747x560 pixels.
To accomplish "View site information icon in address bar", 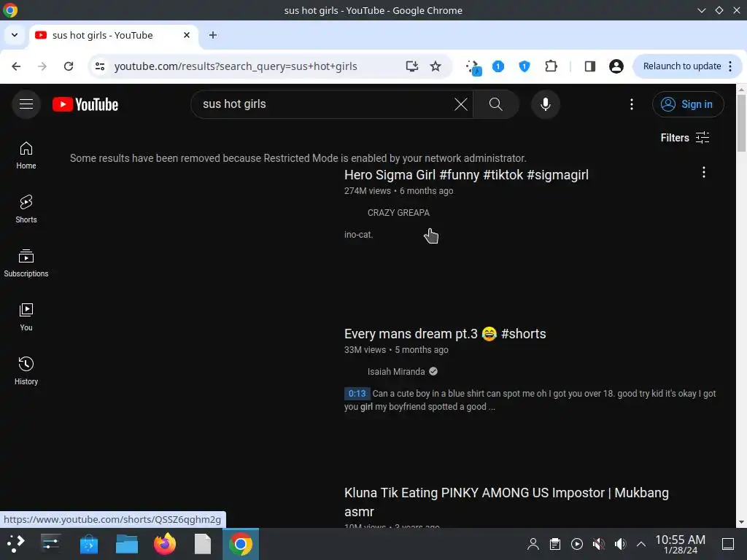I will point(100,66).
